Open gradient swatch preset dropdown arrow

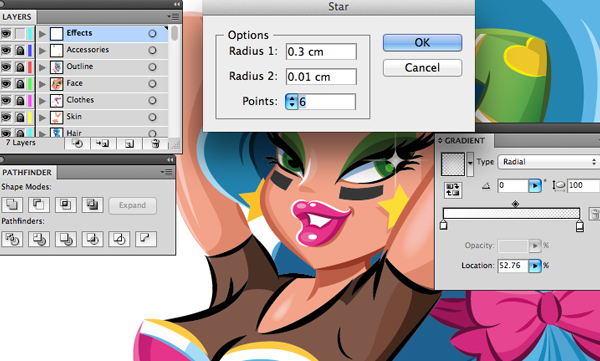pyautogui.click(x=470, y=163)
